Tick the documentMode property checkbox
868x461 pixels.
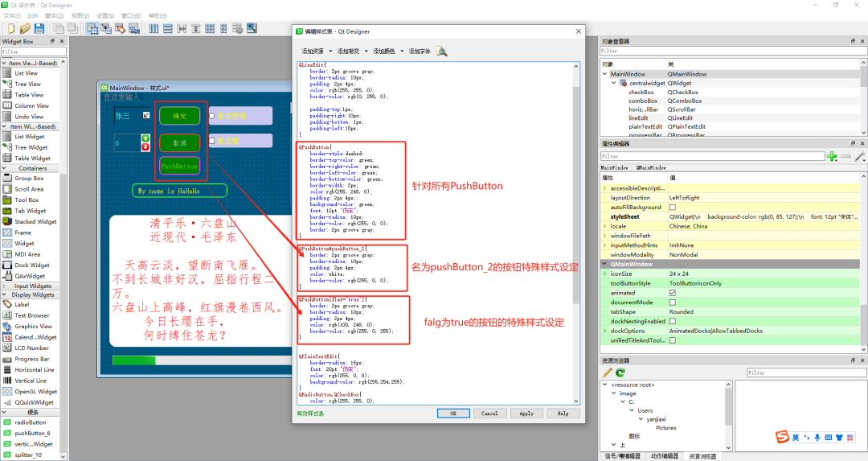pyautogui.click(x=673, y=303)
